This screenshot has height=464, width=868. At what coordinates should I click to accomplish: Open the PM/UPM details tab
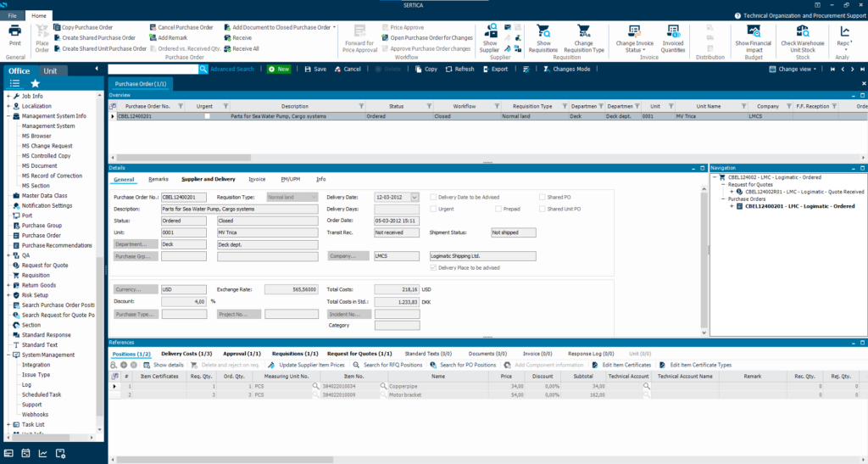pyautogui.click(x=290, y=179)
